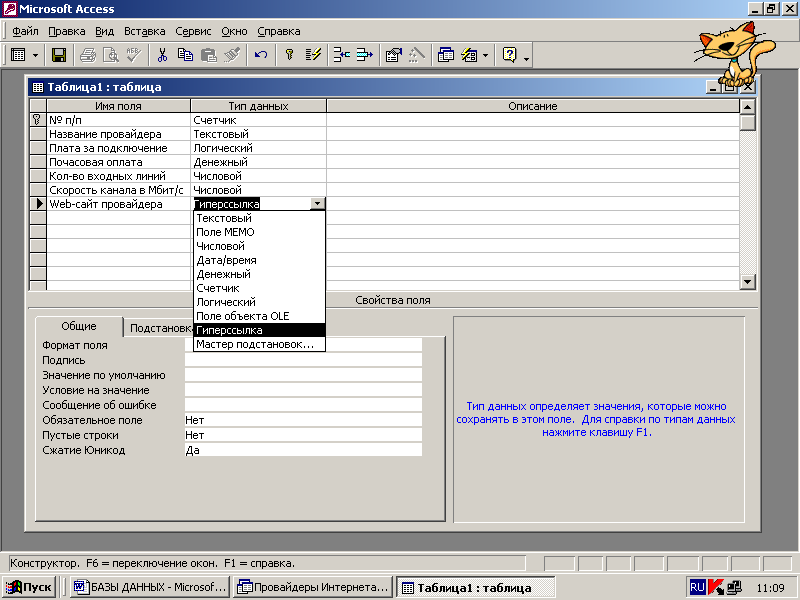Click the Формат поля input field
The width and height of the screenshot is (800, 600).
[303, 345]
